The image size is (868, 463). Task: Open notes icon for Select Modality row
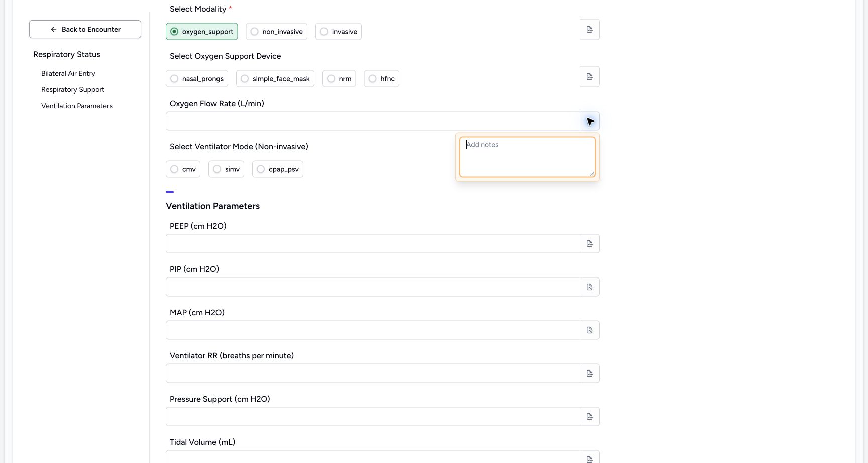pos(589,30)
